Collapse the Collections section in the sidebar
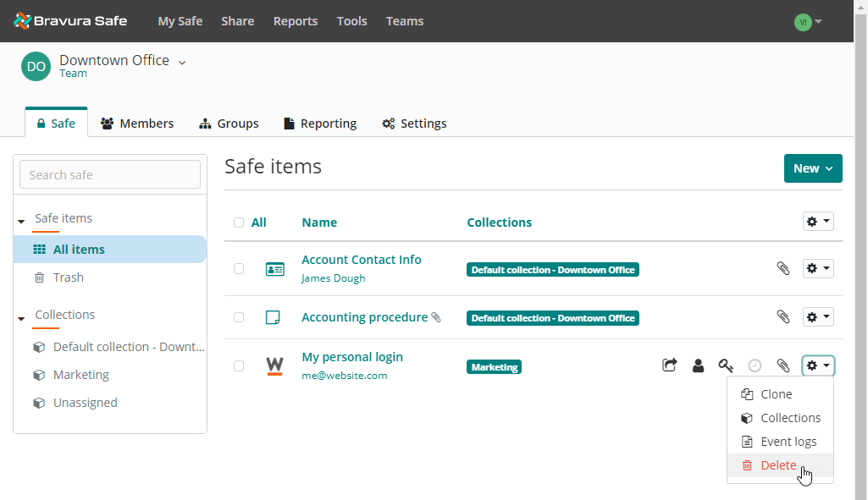This screenshot has height=500, width=868. 21,314
